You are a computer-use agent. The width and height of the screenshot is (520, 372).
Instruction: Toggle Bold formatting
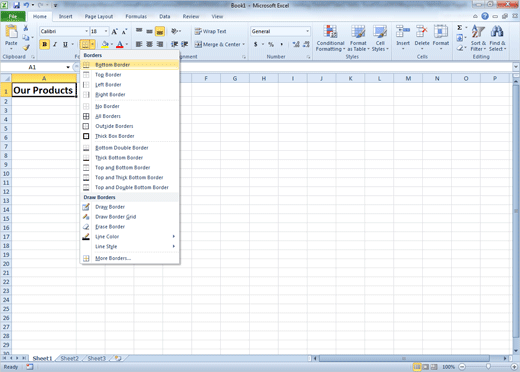45,44
